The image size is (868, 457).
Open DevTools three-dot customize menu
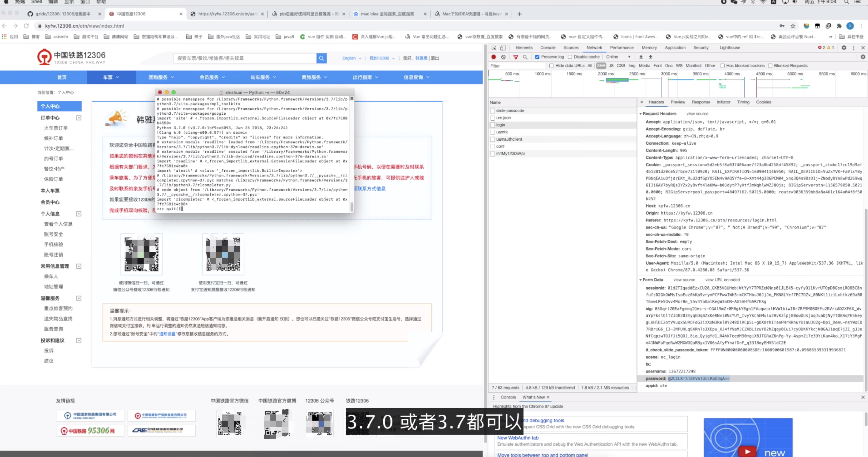[853, 48]
